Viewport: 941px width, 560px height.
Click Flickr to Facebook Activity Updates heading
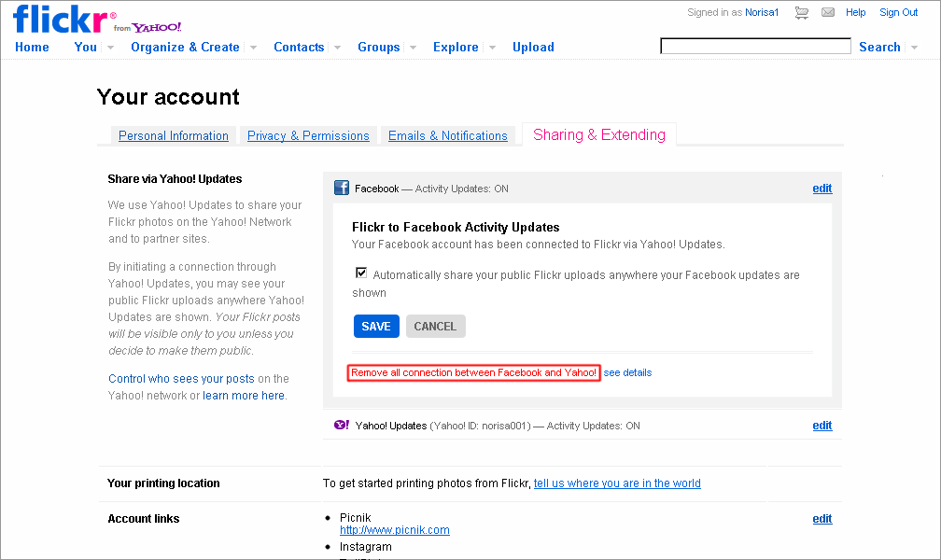456,227
